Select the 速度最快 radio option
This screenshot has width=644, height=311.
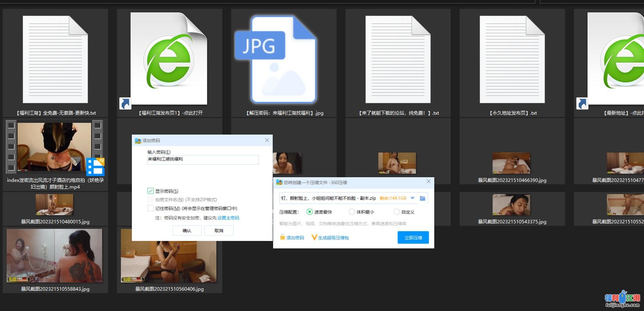309,212
